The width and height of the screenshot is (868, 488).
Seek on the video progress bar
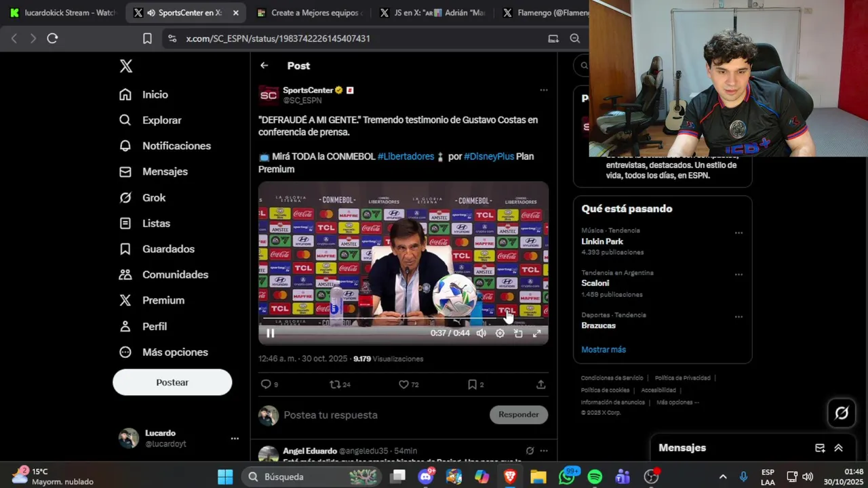pyautogui.click(x=403, y=319)
